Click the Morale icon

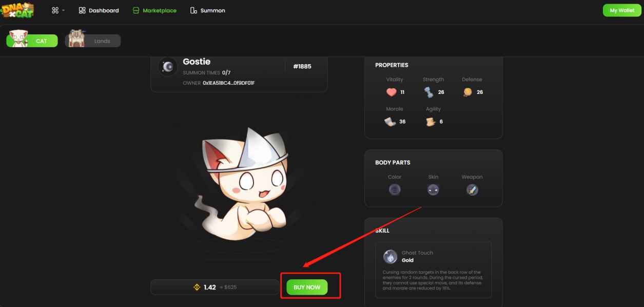[x=390, y=122]
